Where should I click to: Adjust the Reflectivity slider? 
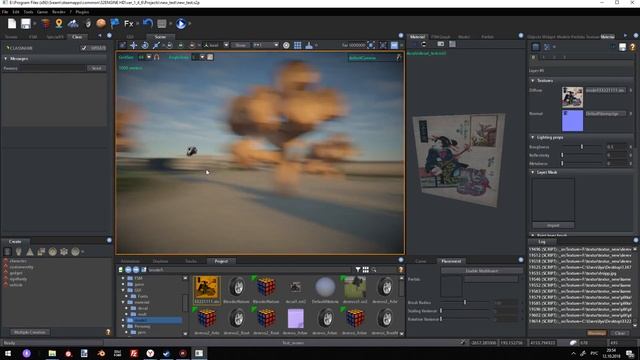click(582, 155)
